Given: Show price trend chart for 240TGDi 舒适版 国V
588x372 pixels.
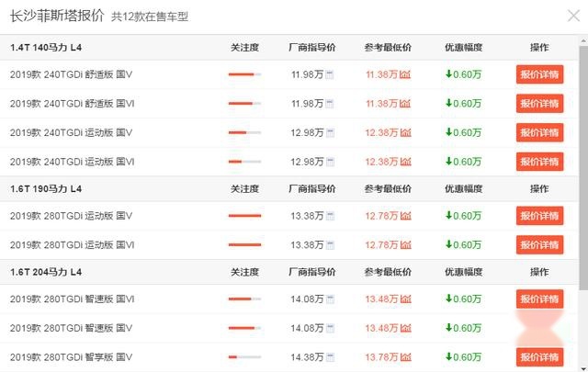Looking at the screenshot, I should pos(405,74).
